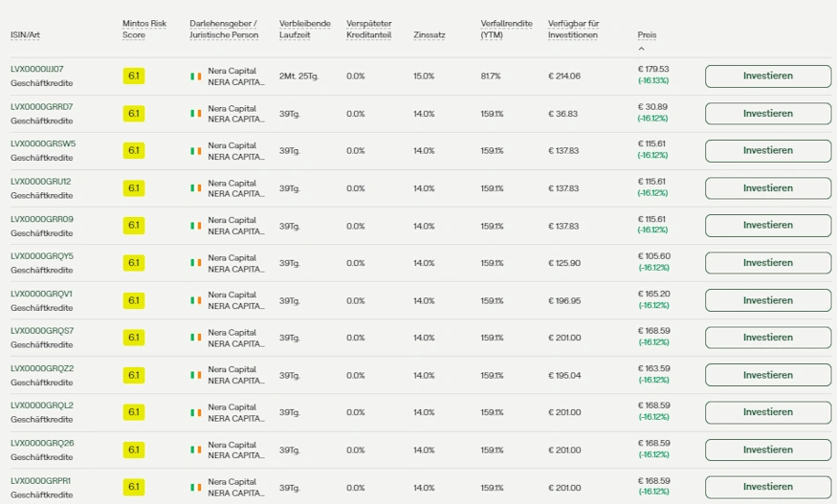Screen dimensions: 837x504
Task: Click the Verfügbar für Investitionen column header
Action: click(573, 30)
